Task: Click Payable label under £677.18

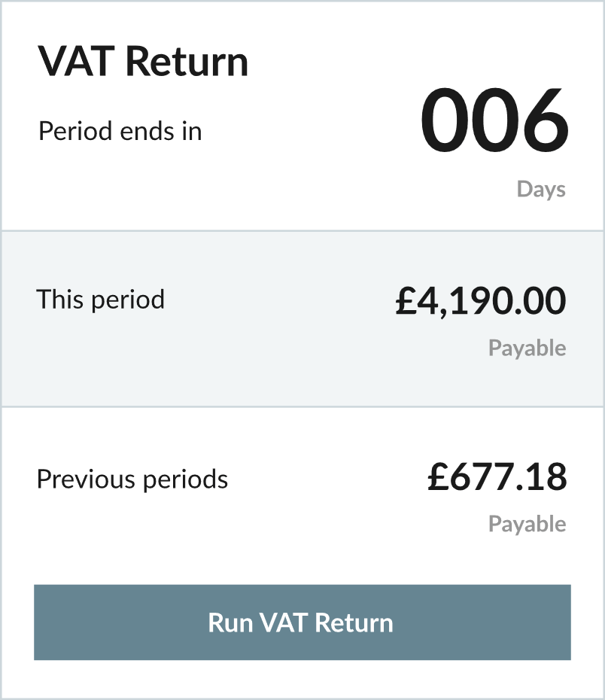Action: coord(527,524)
